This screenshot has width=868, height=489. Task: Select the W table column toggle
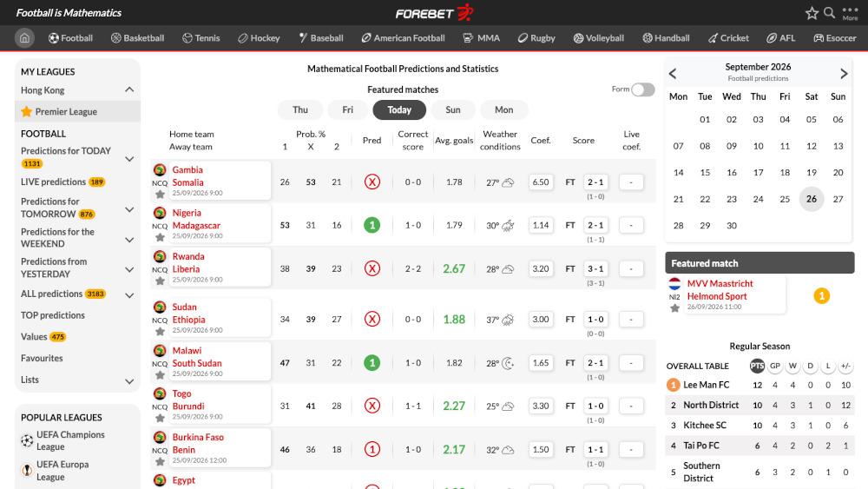(x=792, y=366)
